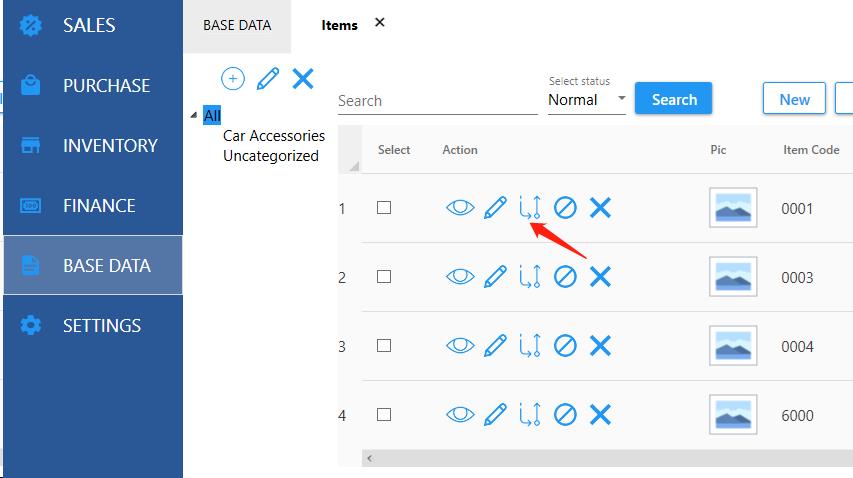
Task: Click the Search input field
Action: (x=437, y=101)
